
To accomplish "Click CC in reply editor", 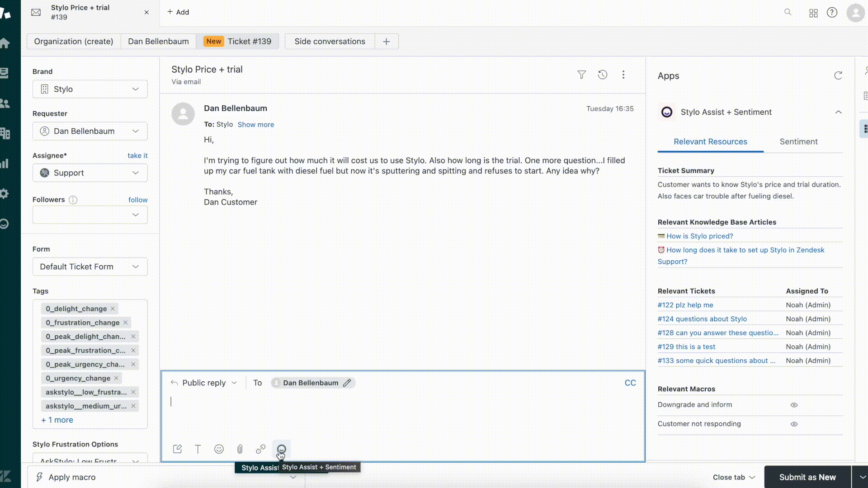I will point(630,383).
